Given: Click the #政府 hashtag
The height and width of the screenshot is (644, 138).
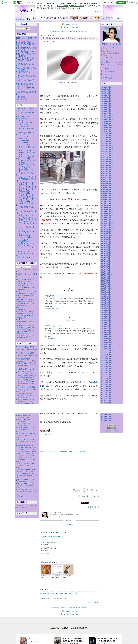Looking at the screenshot, I should tap(42, 452).
